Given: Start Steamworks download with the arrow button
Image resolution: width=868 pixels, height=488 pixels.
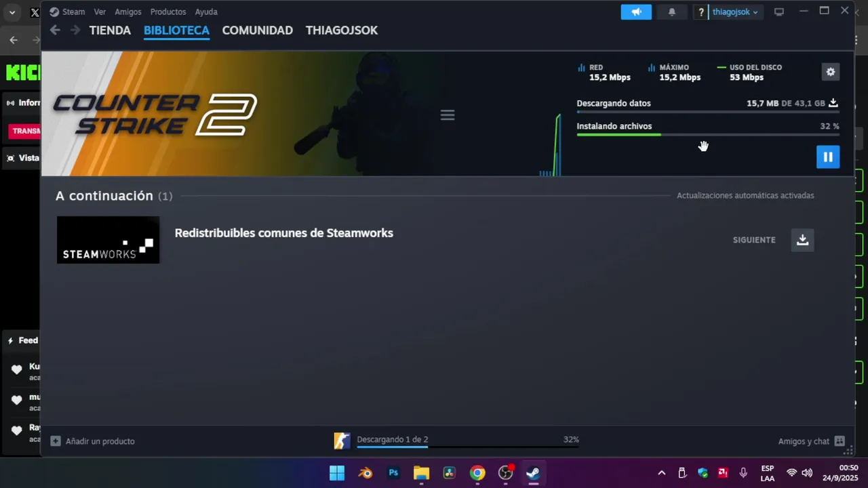Looking at the screenshot, I should coord(802,240).
